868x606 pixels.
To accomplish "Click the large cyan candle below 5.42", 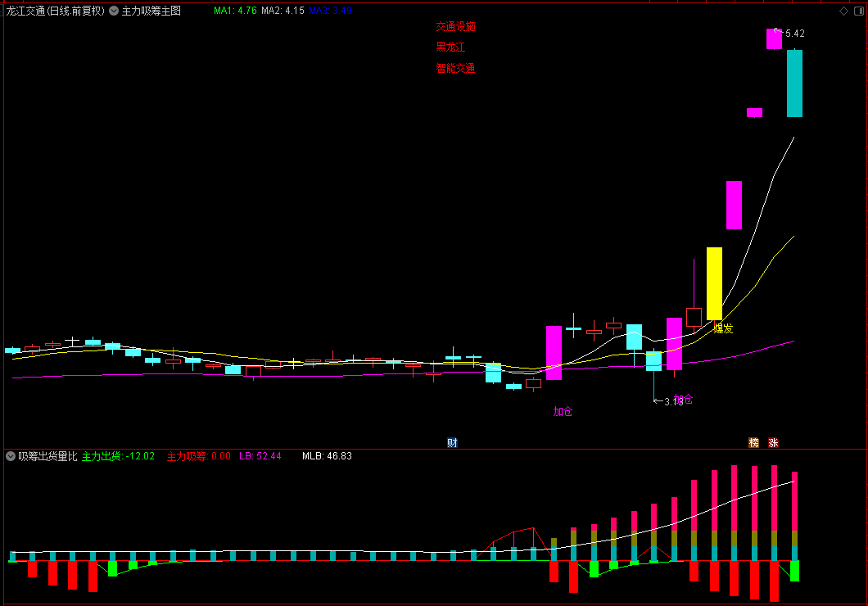I will coord(794,84).
